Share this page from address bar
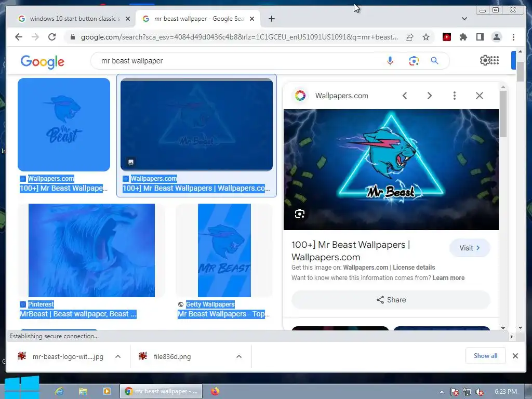 point(409,37)
